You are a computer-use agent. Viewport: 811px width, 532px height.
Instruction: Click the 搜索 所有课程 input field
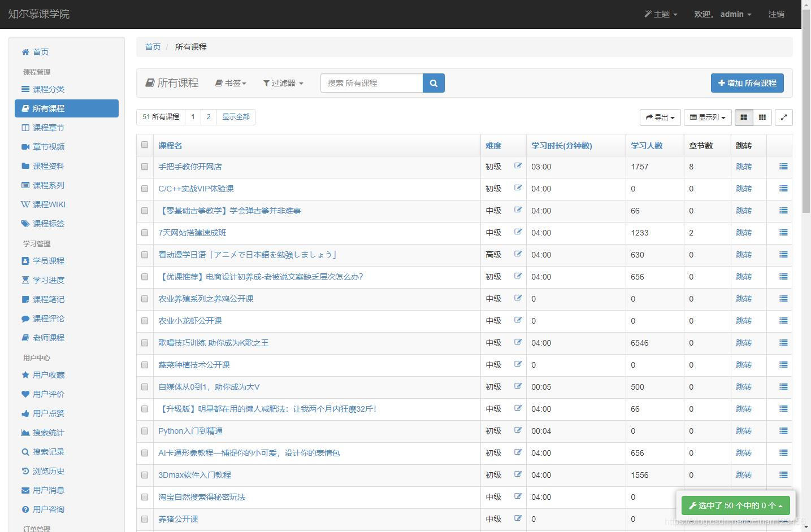372,83
